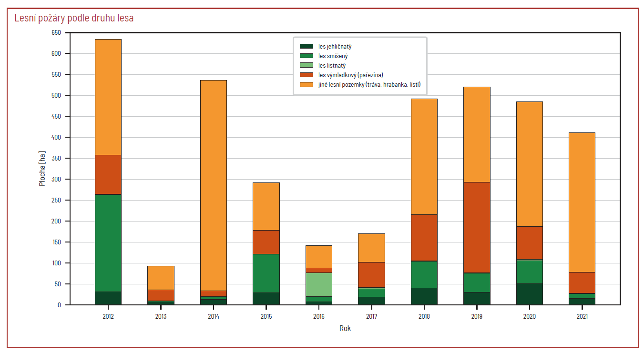
Task: Click the red-brown segment of the 2018 bar
Action: click(x=424, y=238)
